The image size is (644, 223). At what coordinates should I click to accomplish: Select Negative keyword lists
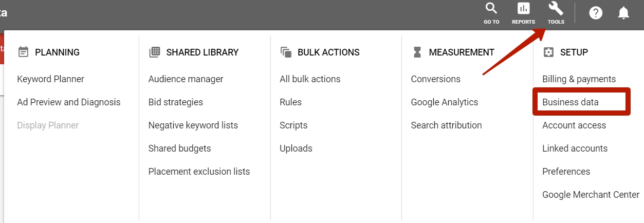[193, 125]
